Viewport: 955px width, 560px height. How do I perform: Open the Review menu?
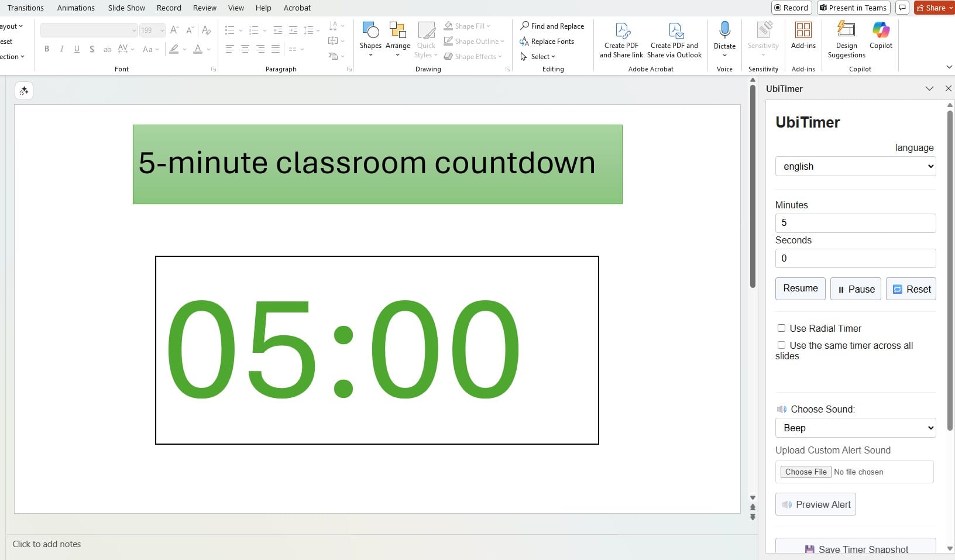pyautogui.click(x=204, y=8)
